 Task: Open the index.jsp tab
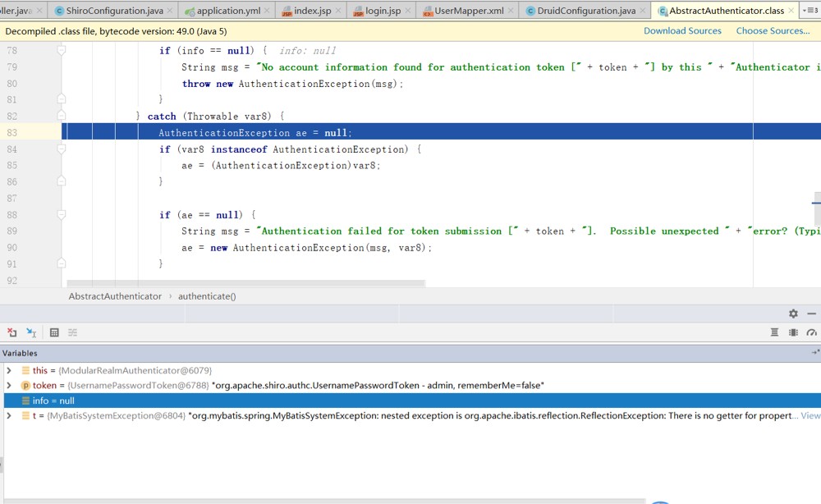tap(312, 11)
